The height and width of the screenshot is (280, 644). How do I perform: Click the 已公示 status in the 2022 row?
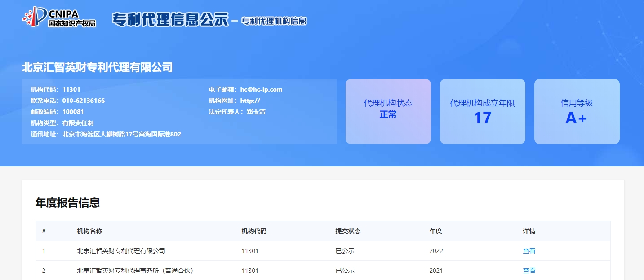[x=345, y=251]
